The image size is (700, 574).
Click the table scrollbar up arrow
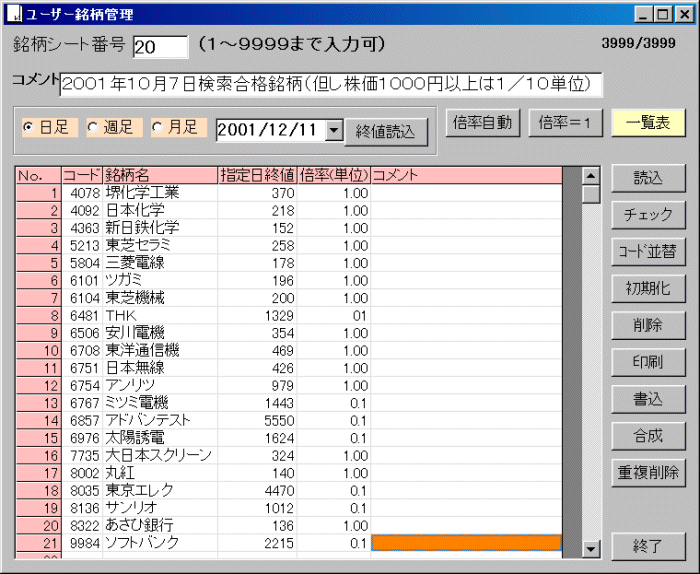(591, 176)
